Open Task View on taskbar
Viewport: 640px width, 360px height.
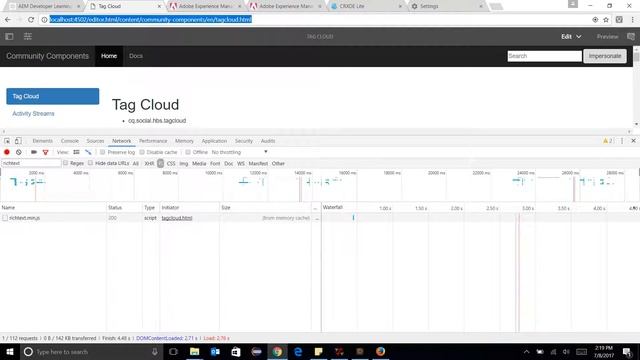click(173, 351)
